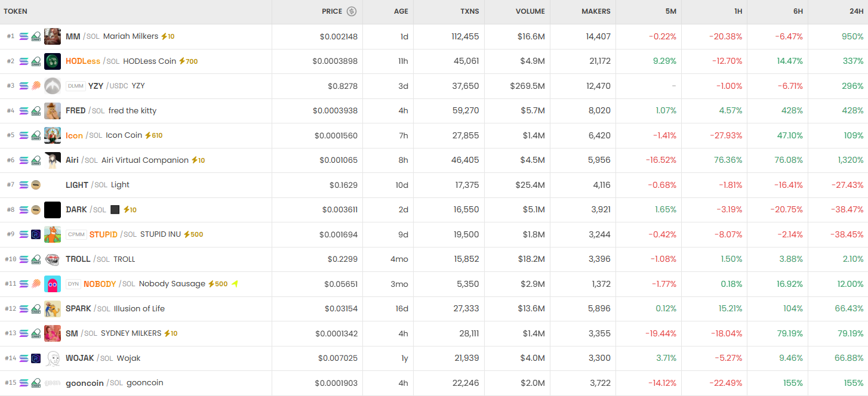The width and height of the screenshot is (868, 396).
Task: Click the Solana chain icon in FRED row
Action: (x=24, y=111)
